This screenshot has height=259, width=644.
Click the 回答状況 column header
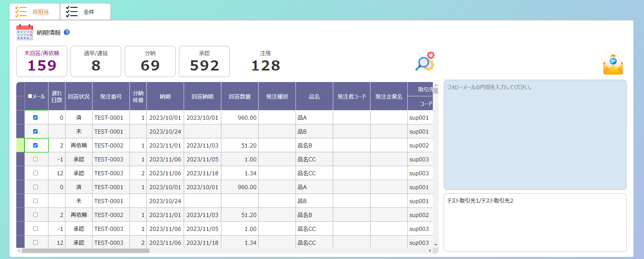point(79,96)
